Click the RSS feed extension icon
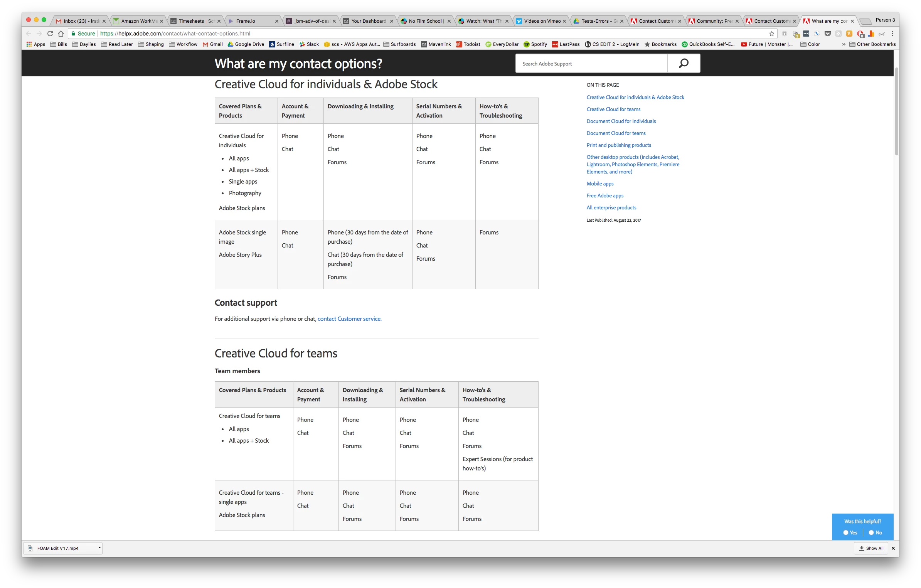The width and height of the screenshot is (921, 588). tap(838, 34)
